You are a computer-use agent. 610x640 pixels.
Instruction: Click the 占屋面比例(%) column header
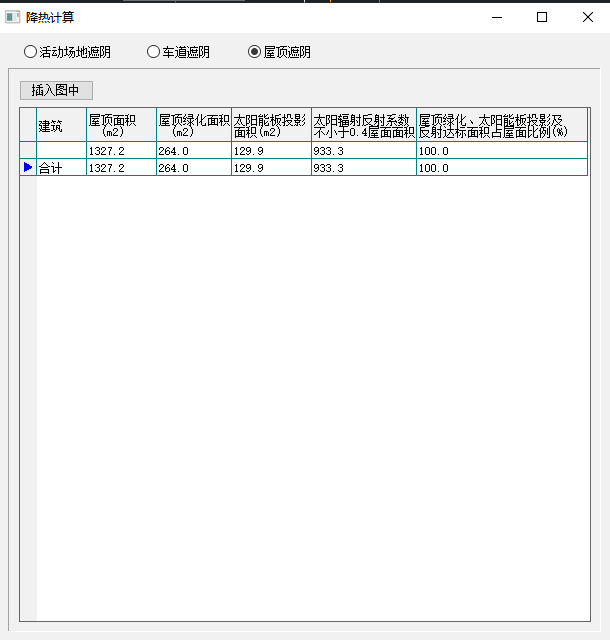pyautogui.click(x=501, y=125)
